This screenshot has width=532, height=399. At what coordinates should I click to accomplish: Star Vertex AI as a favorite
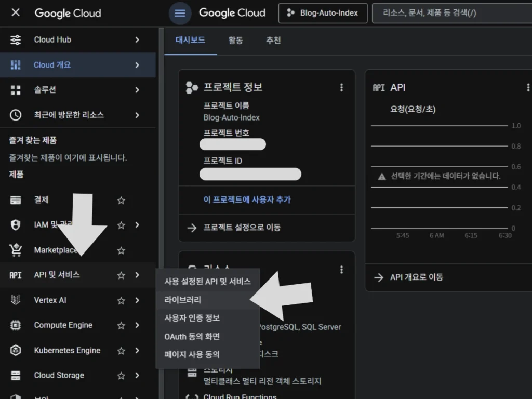click(121, 301)
